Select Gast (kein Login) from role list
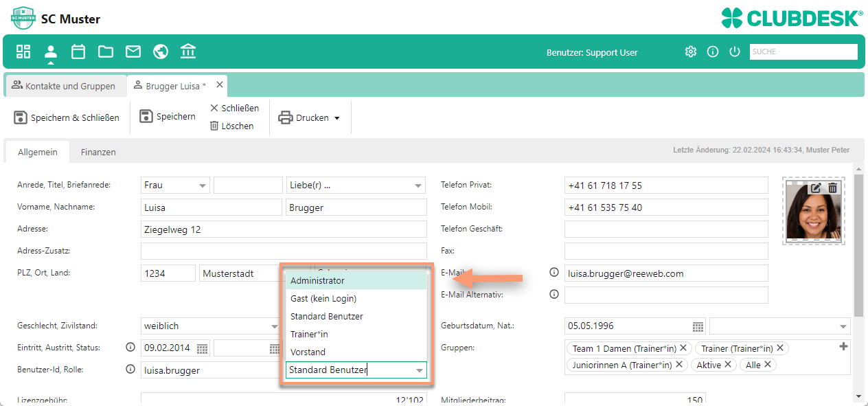 coord(356,298)
